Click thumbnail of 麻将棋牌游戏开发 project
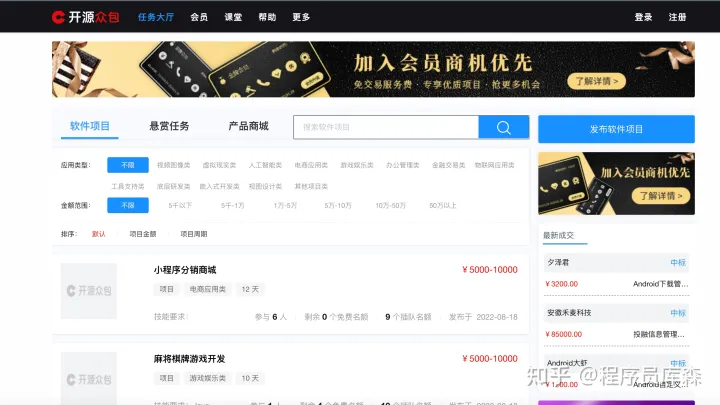720x405 pixels. click(89, 378)
